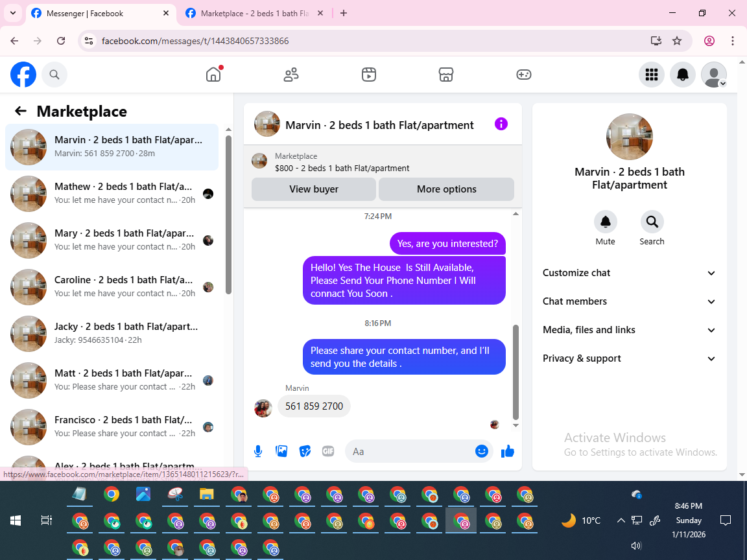This screenshot has height=560, width=747.
Task: Click the install app icon in address bar
Action: (656, 41)
